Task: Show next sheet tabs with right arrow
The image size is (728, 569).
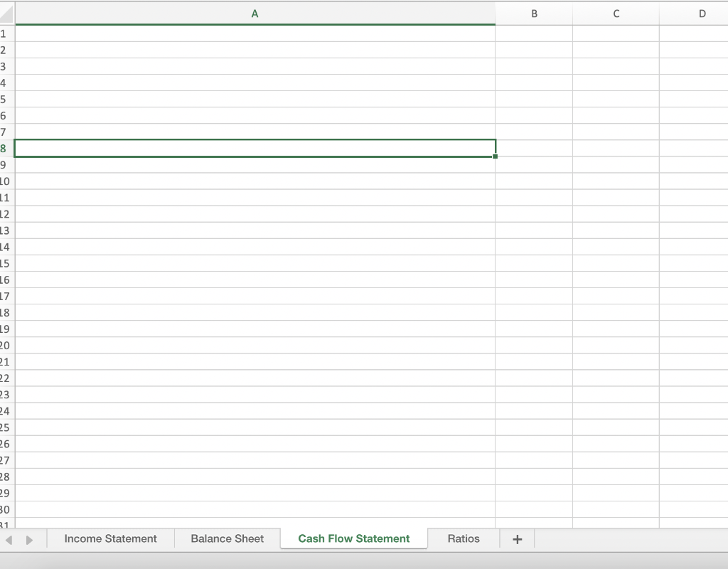Action: click(x=29, y=540)
